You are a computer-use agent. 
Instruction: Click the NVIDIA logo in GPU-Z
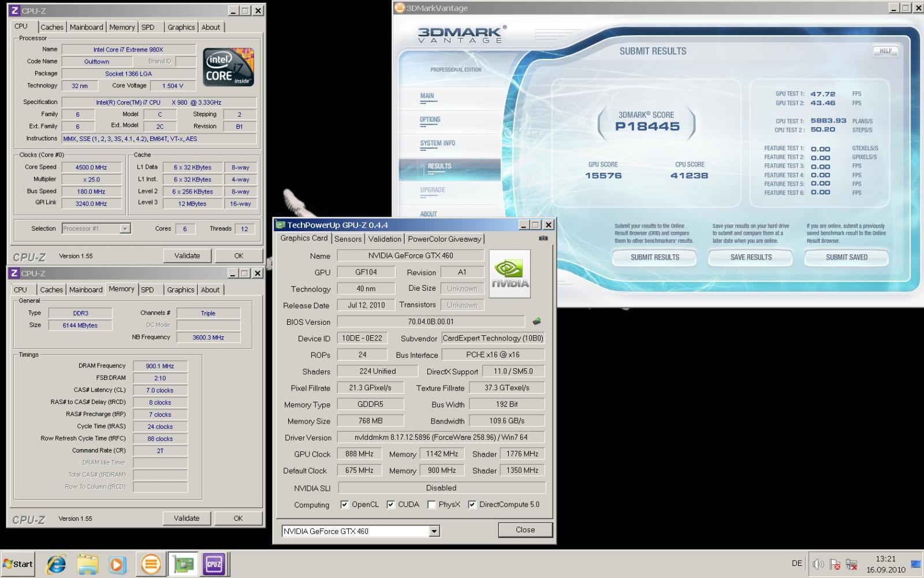509,274
